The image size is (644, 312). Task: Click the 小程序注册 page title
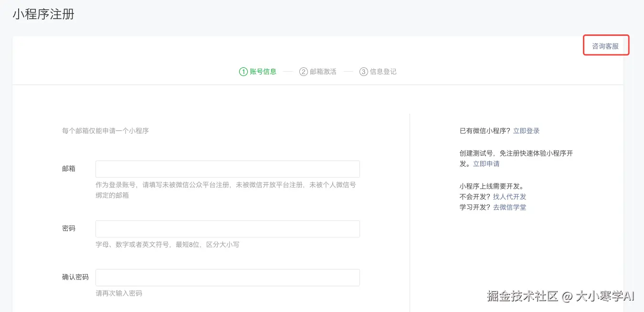pyautogui.click(x=43, y=14)
